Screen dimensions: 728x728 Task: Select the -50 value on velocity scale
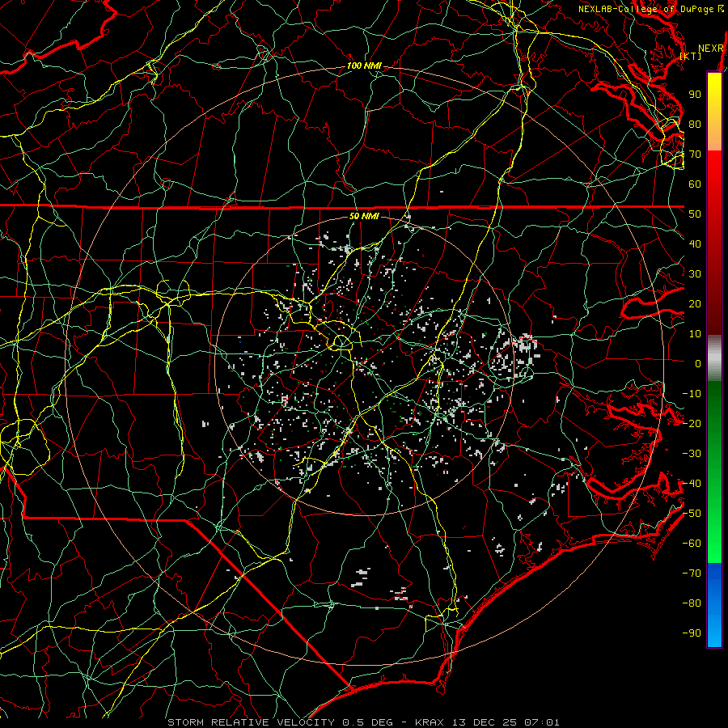692,514
